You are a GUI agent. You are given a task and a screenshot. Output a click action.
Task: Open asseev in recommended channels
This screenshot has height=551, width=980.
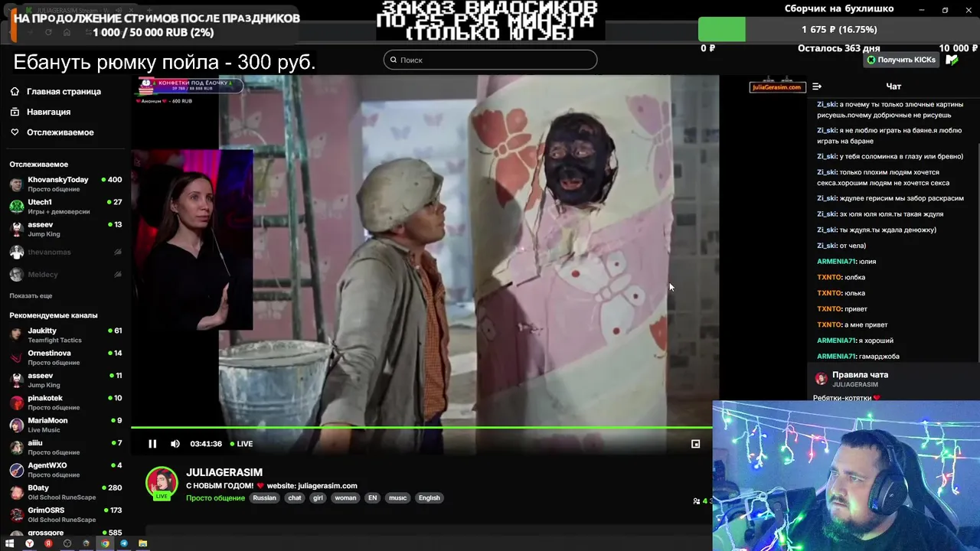click(x=65, y=380)
